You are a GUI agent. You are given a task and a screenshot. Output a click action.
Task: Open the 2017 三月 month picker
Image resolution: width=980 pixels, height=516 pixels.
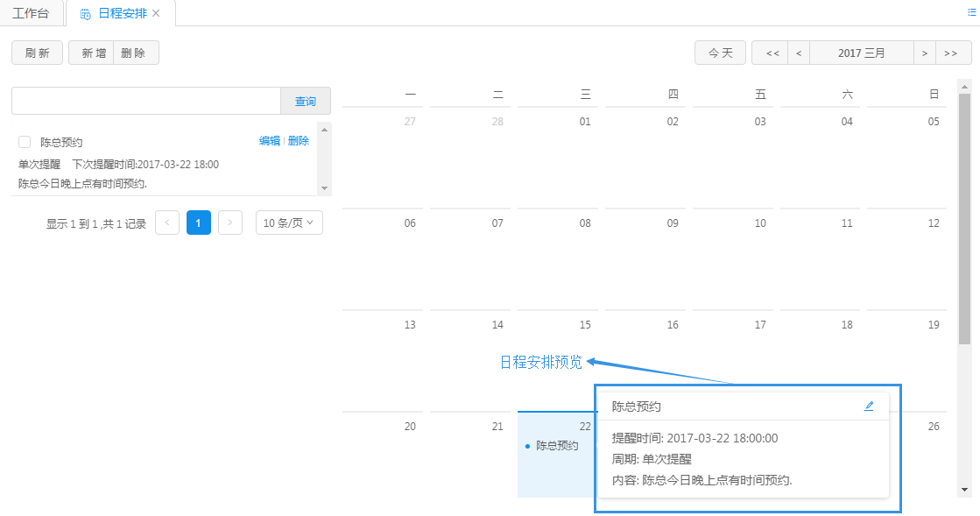click(x=861, y=53)
